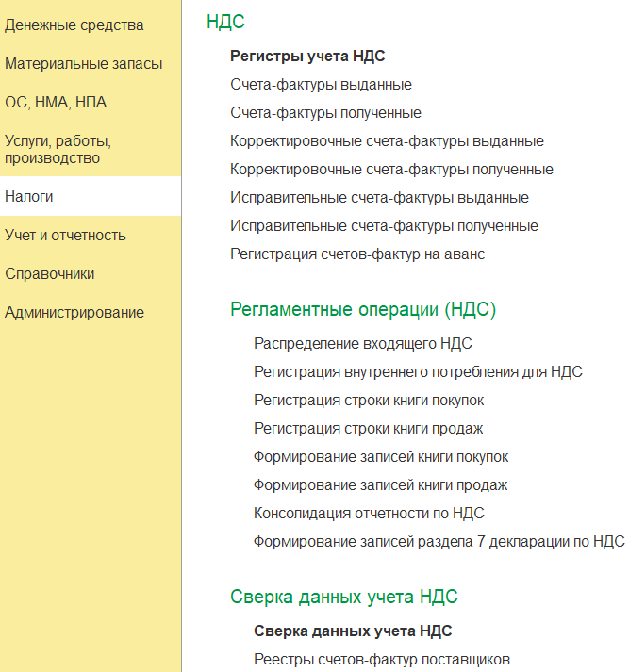Open the Администрирование section
Viewport: 629px width, 672px height.
pyautogui.click(x=74, y=312)
